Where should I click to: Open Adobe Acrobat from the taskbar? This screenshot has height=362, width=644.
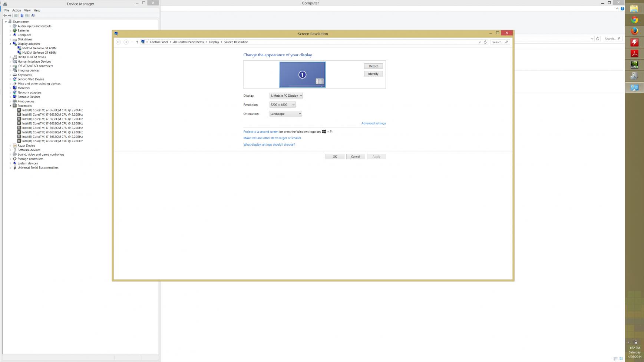[x=634, y=54]
